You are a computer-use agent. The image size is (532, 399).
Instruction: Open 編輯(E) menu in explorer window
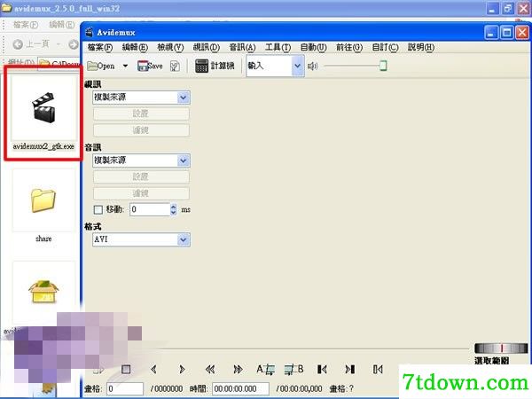(x=62, y=25)
